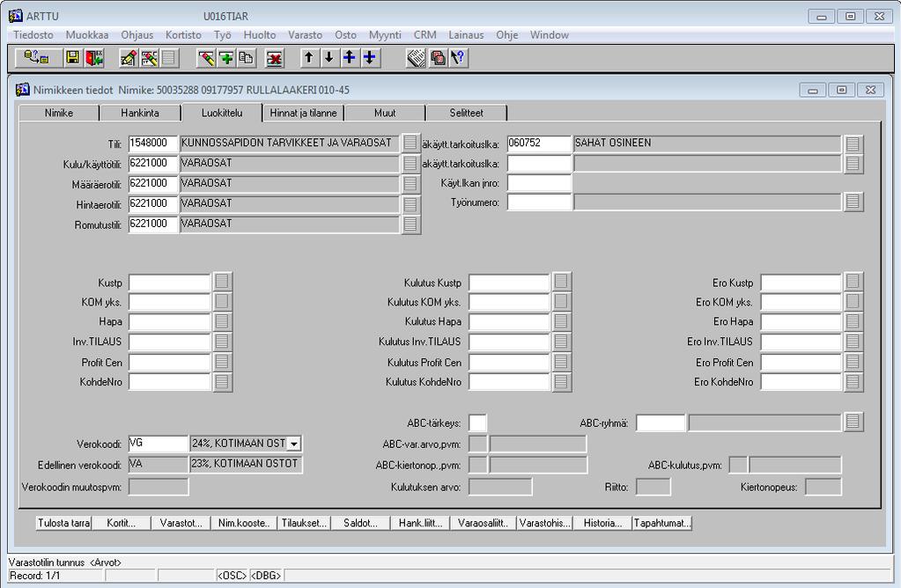Open the Window menu

tap(550, 35)
